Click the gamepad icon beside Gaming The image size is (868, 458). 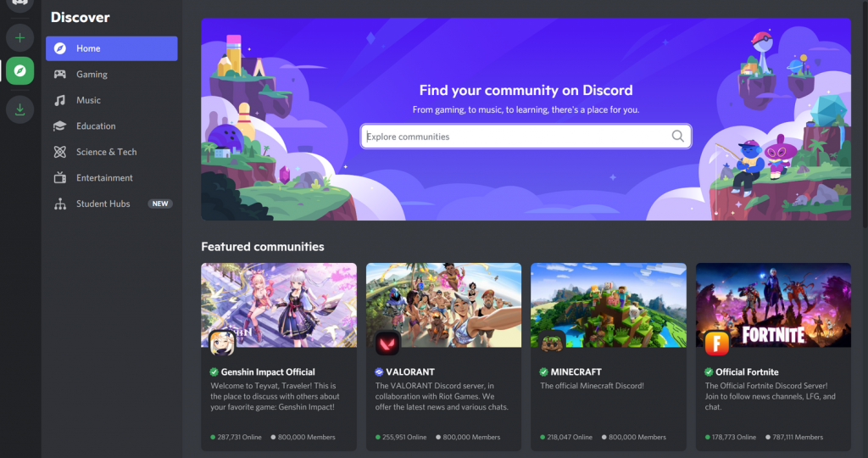[x=60, y=74]
